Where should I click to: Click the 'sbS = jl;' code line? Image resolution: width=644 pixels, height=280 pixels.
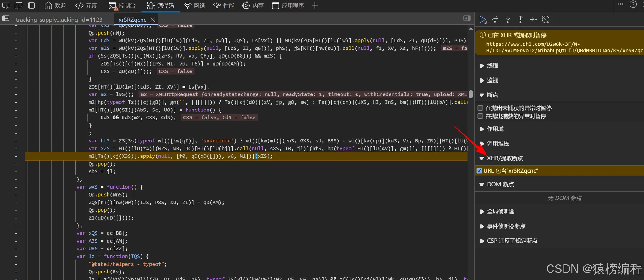[x=102, y=172]
